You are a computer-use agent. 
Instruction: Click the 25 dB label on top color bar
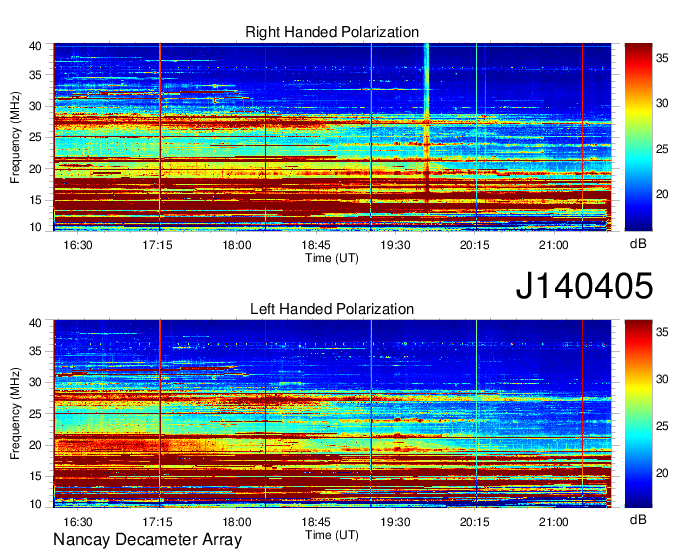[662, 150]
